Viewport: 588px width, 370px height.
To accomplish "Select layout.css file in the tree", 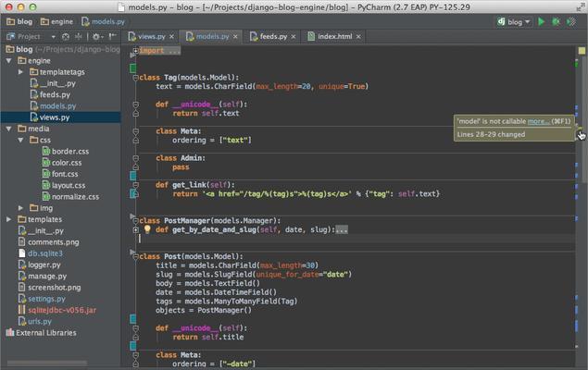I will click(64, 185).
